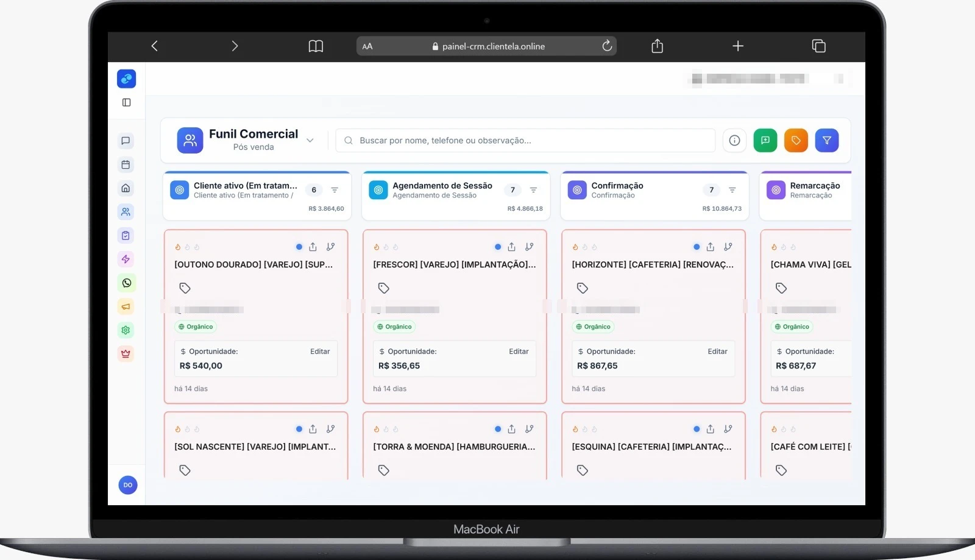Click the blue Clientela logo in sidebar
This screenshot has height=560, width=975.
tap(126, 79)
